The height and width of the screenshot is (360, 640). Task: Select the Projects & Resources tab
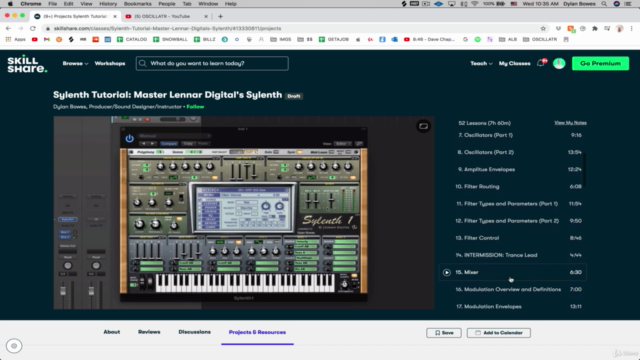point(257,332)
